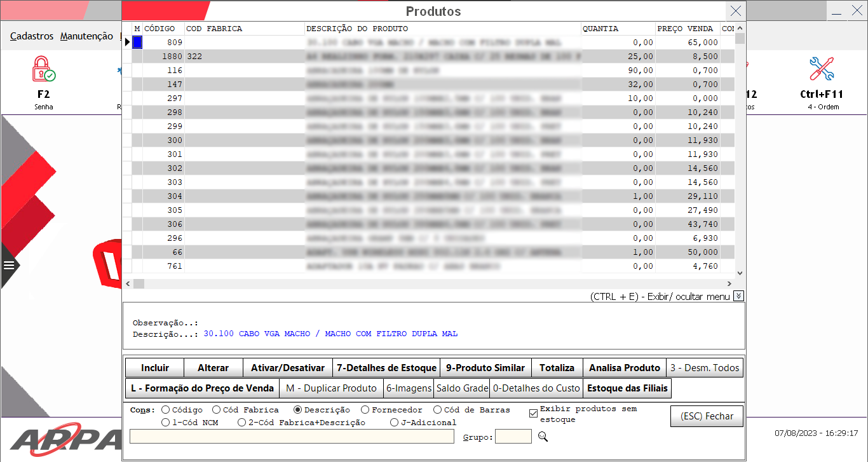Click the expand arrow icon beside Exibir/ocultar menu

pyautogui.click(x=738, y=296)
